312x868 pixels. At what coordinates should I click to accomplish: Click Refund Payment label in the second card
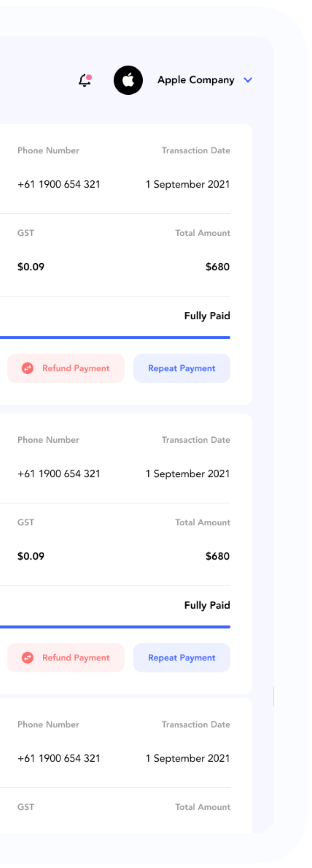tap(76, 658)
